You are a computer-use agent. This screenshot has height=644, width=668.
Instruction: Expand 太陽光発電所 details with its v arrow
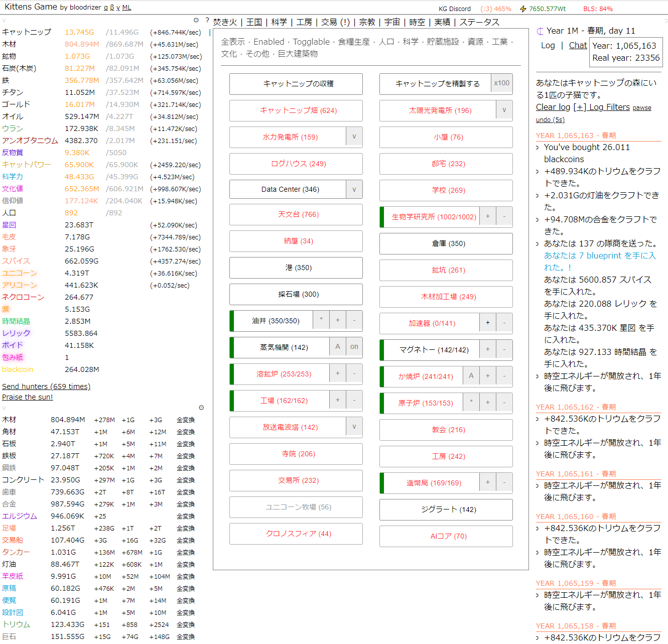point(504,110)
